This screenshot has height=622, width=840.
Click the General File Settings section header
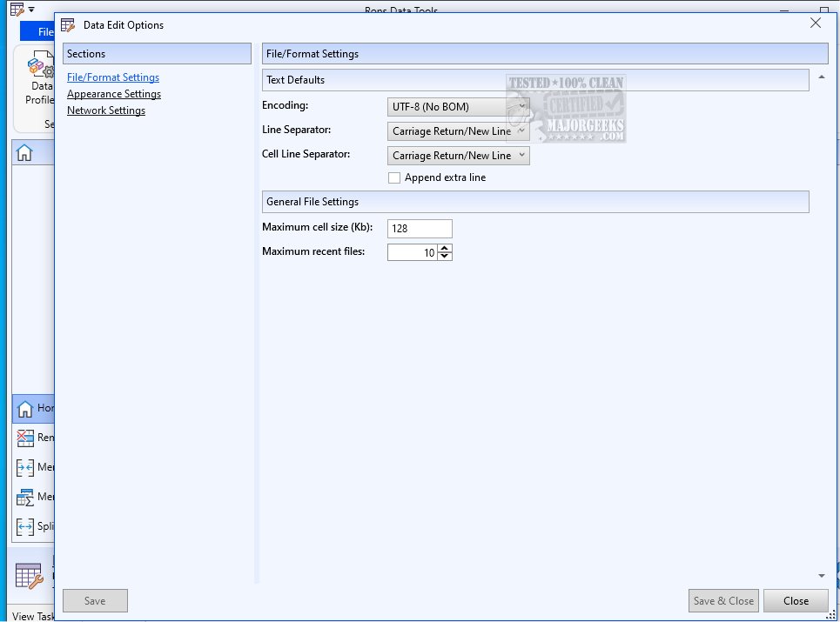coord(535,202)
